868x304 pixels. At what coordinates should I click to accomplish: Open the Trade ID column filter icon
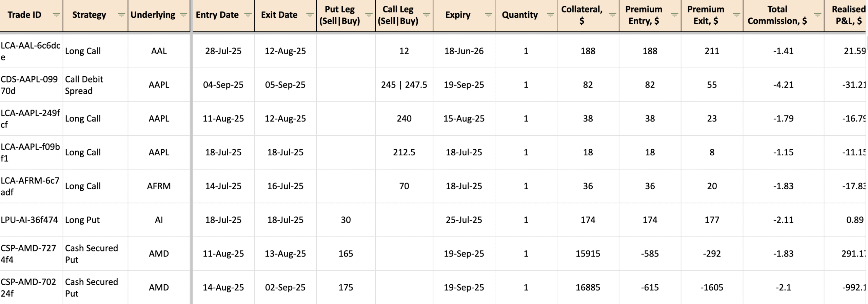click(56, 15)
